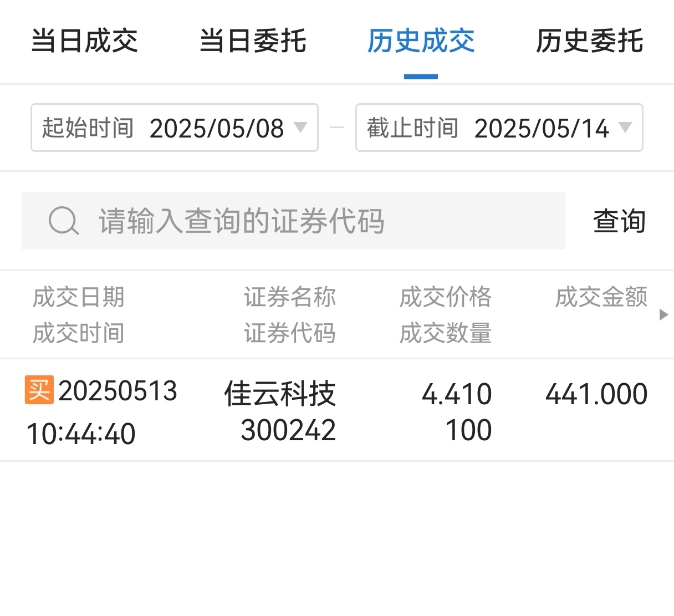Click the trade amount 441.000
Screen dimensions: 674x616
point(596,394)
